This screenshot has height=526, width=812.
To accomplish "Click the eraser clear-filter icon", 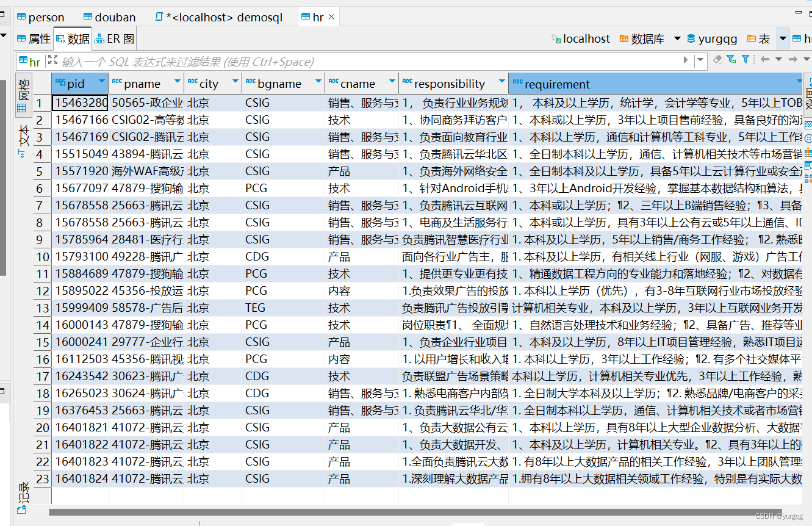I will [717, 59].
